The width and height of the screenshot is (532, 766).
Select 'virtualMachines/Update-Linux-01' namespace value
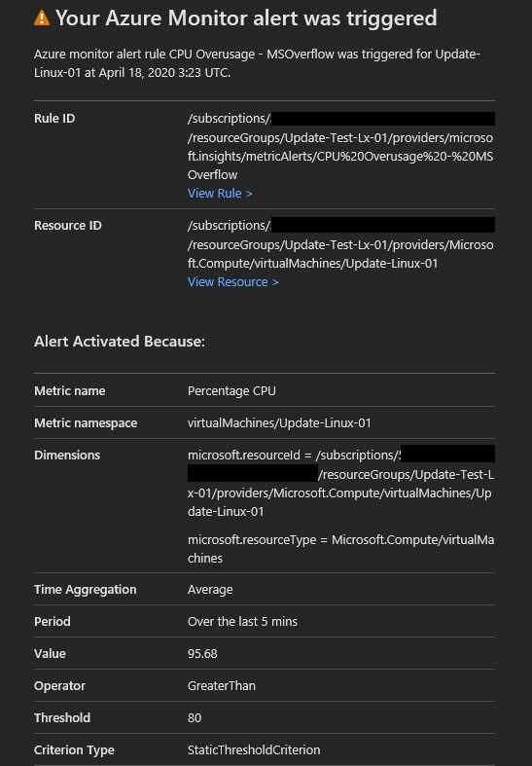coord(279,423)
